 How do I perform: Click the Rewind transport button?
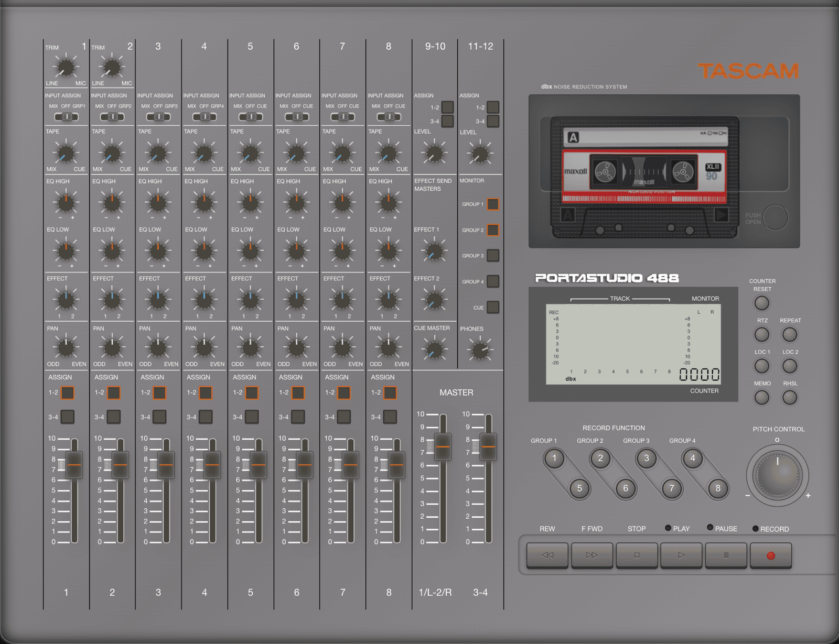coord(547,555)
